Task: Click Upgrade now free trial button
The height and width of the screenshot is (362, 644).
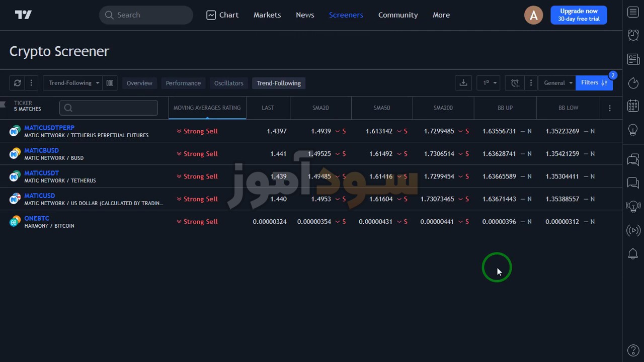Action: (x=579, y=15)
